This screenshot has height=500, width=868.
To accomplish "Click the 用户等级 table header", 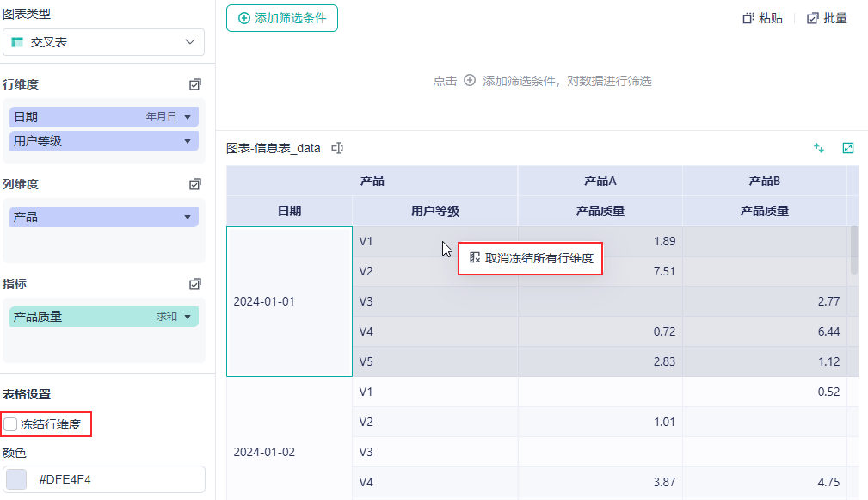I will click(x=435, y=211).
